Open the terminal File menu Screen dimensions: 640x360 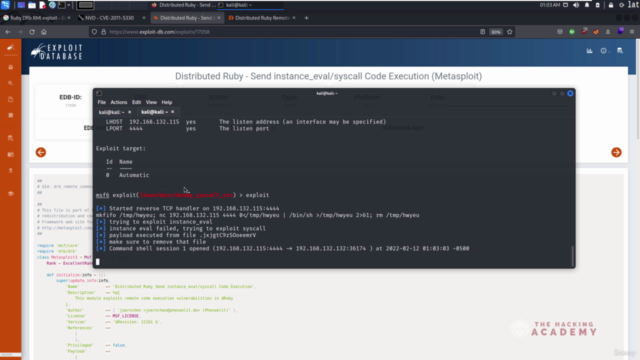pos(101,102)
